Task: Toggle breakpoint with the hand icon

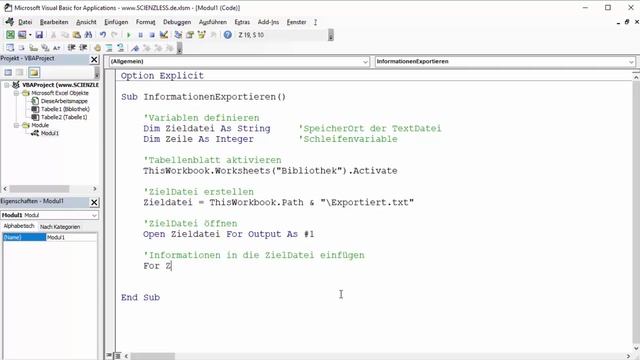Action: 97,48
